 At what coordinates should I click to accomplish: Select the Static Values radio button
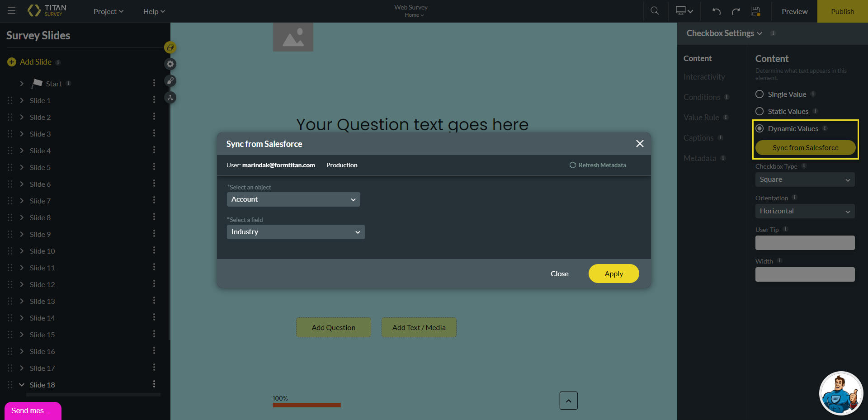759,111
